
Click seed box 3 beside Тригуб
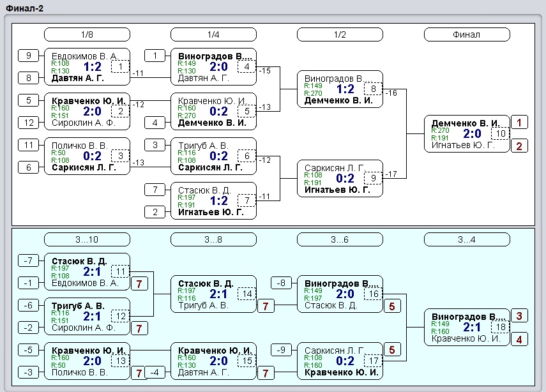pos(155,145)
